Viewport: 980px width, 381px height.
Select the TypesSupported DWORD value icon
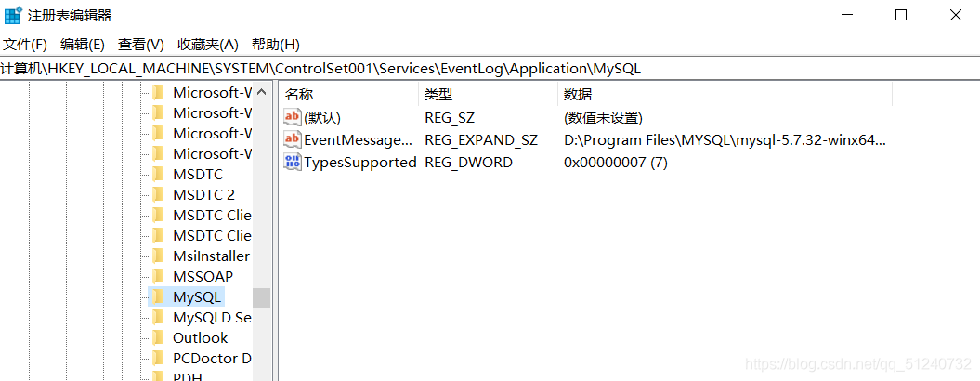tap(293, 162)
